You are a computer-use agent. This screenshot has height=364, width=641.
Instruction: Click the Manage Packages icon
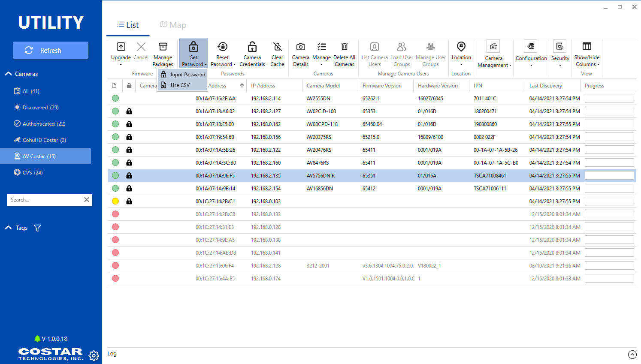pos(163,47)
